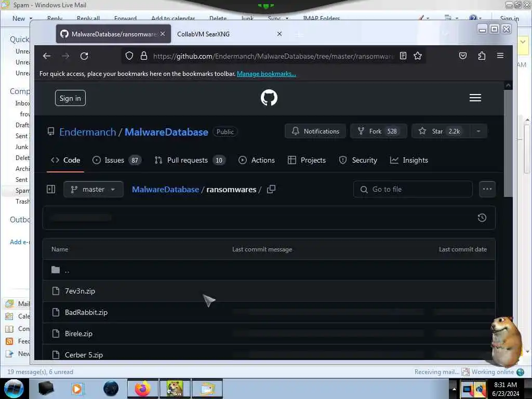The width and height of the screenshot is (532, 399).
Task: View site security padlock info
Action: point(144,56)
